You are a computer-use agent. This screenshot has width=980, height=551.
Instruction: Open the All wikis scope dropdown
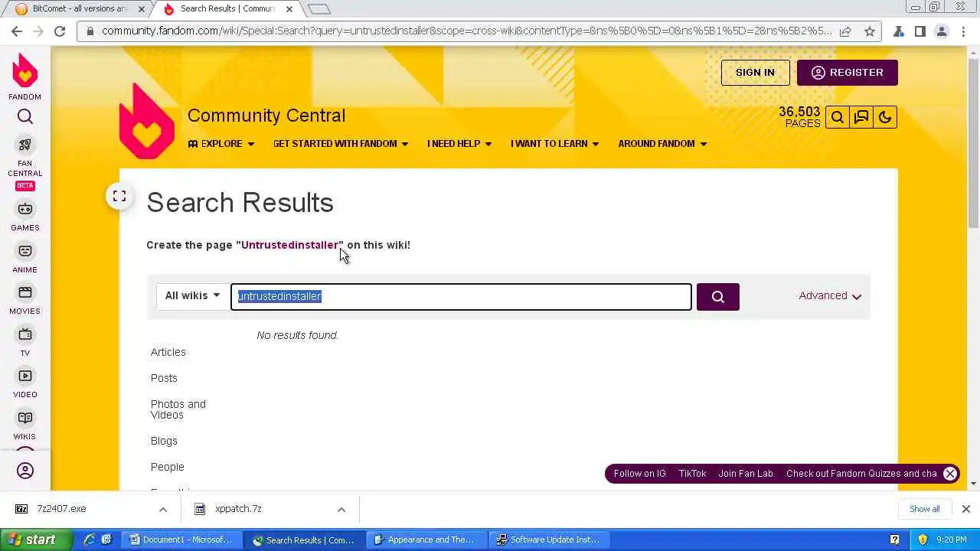[x=192, y=296]
